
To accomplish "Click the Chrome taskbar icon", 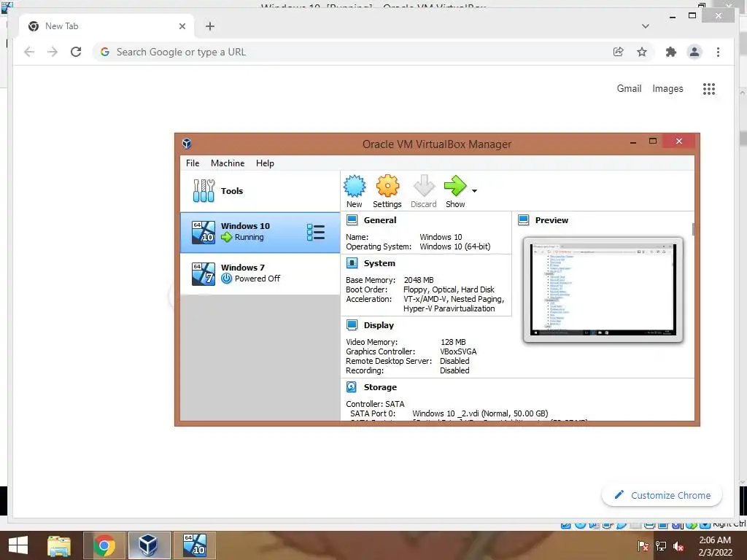I will click(x=104, y=545).
